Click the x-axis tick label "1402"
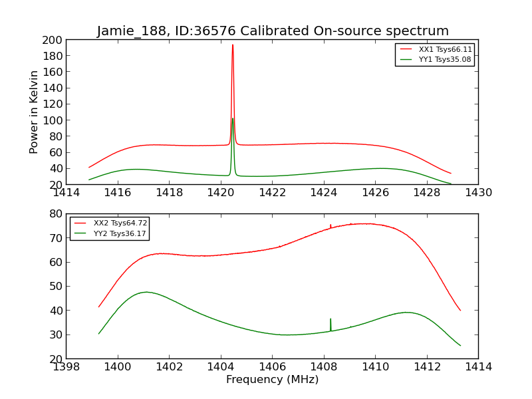Image resolution: width=532 pixels, height=399 pixels. [x=170, y=366]
